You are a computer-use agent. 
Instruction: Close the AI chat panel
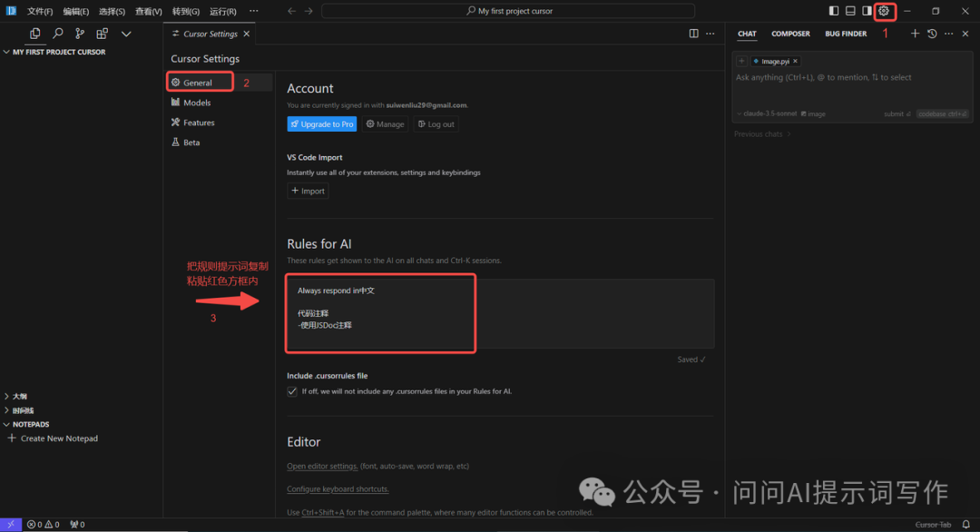pos(965,34)
